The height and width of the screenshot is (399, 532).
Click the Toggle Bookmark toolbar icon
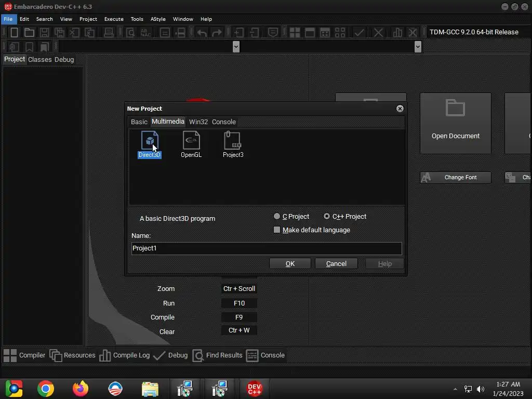(29, 46)
